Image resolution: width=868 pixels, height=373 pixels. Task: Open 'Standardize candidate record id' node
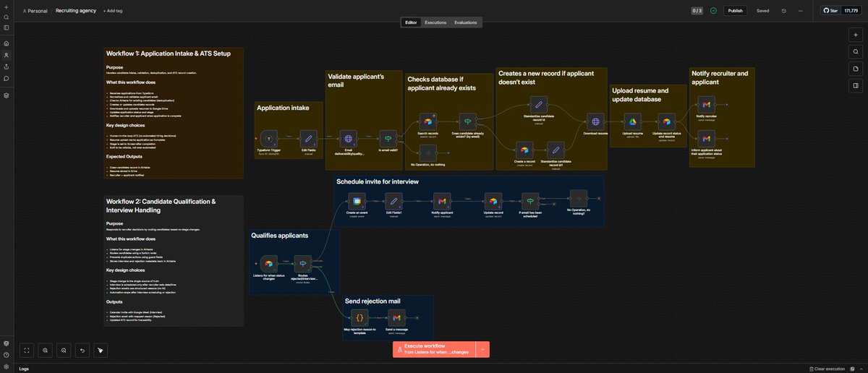click(x=537, y=103)
